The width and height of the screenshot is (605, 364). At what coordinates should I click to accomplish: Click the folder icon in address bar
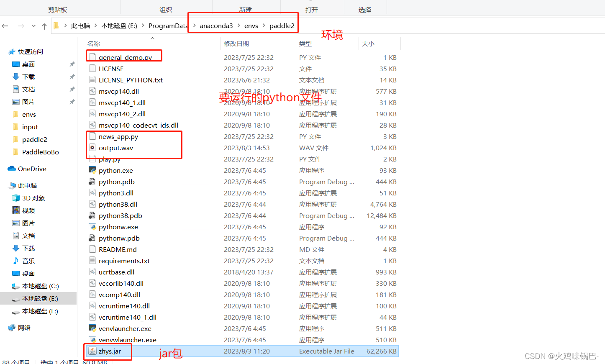tap(56, 26)
